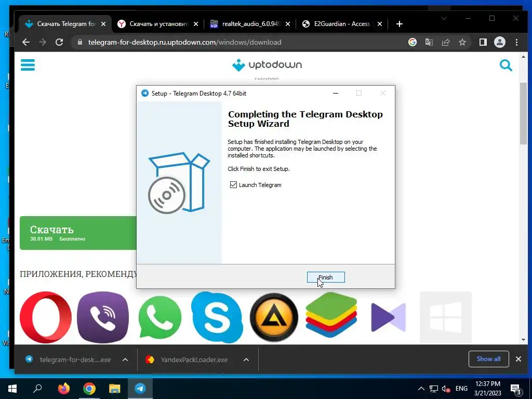532x399 pixels.
Task: Click Telegram setup taskbar icon
Action: [140, 388]
